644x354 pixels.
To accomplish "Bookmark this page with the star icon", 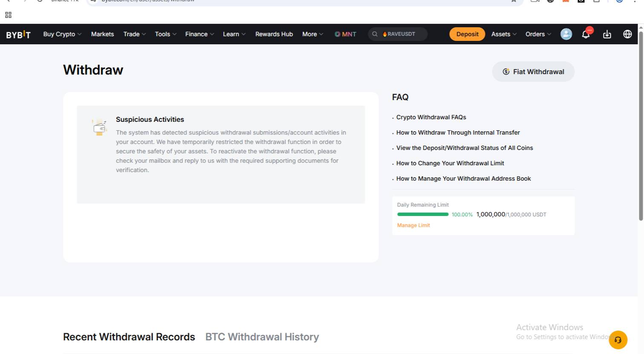I will click(x=514, y=1).
